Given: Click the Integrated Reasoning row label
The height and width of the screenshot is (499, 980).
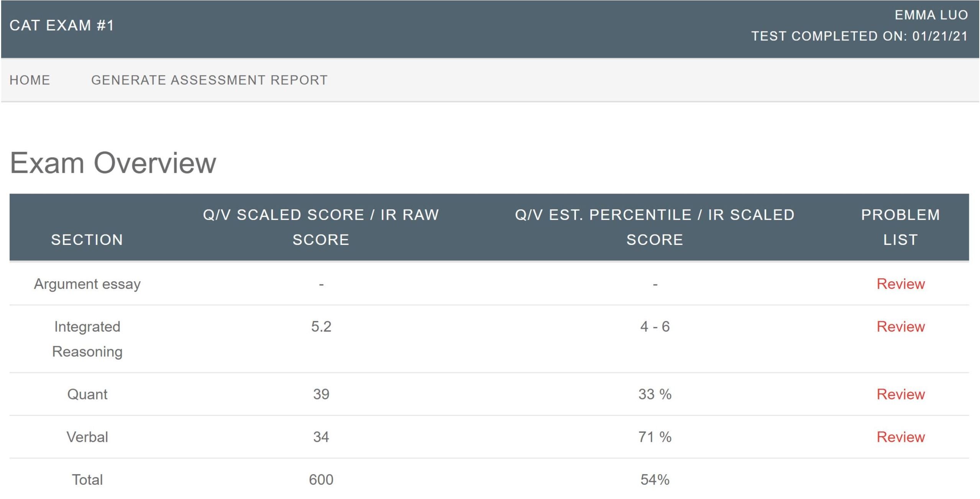Looking at the screenshot, I should coord(87,339).
